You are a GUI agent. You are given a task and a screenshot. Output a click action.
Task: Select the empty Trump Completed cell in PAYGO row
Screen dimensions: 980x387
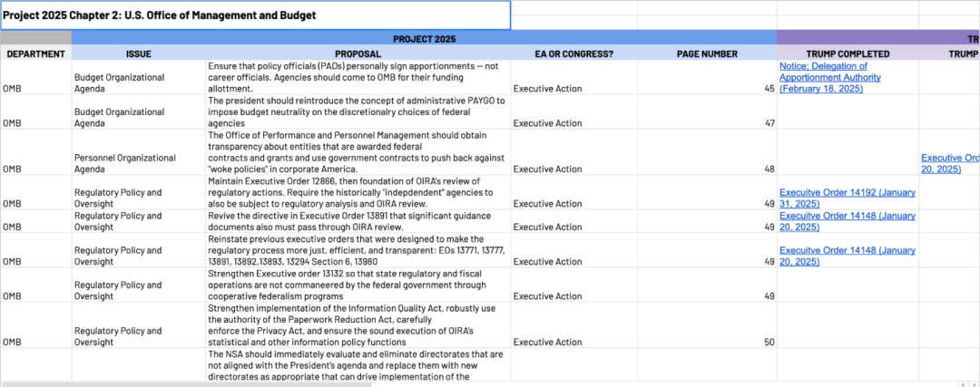pyautogui.click(x=847, y=111)
